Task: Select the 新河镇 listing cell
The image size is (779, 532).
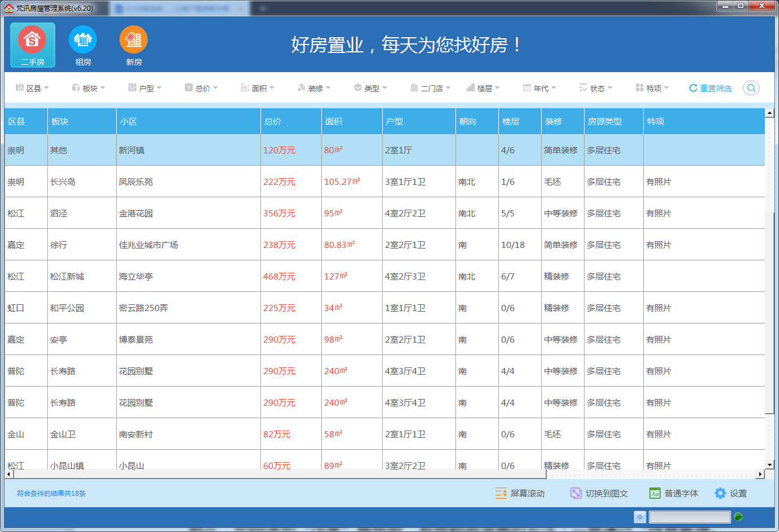Action: (x=188, y=150)
